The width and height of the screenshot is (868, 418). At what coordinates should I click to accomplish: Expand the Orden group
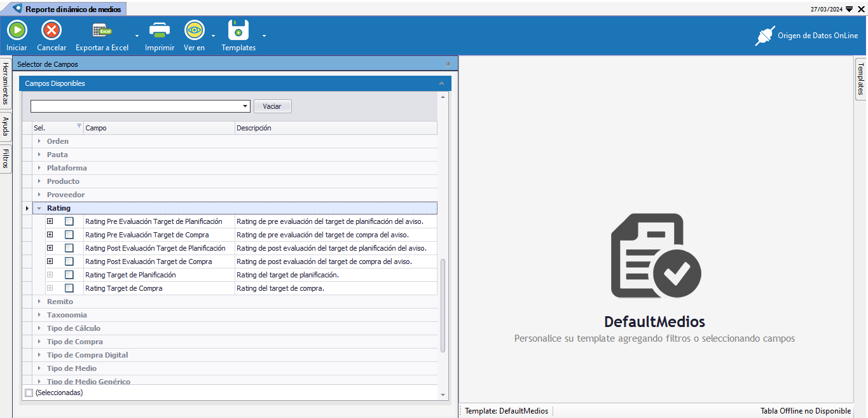pyautogui.click(x=39, y=141)
